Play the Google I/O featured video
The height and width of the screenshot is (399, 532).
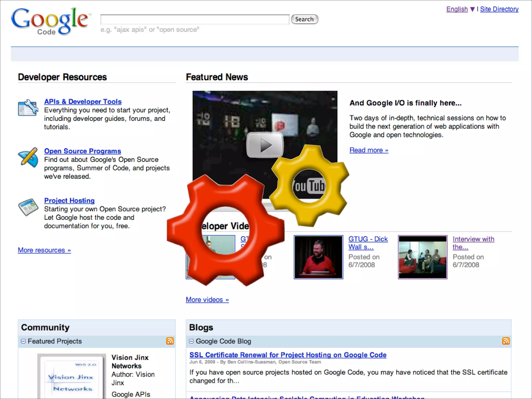(x=265, y=145)
